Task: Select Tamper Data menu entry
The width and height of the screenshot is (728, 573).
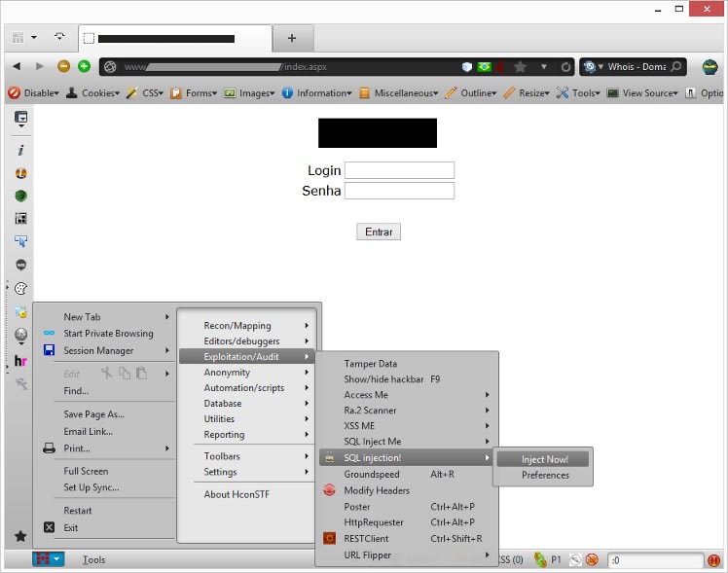Action: coord(406,364)
